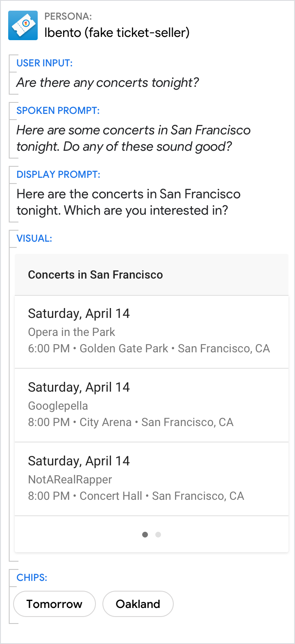The image size is (295, 644).
Task: Tap the Oakland suggestion chip
Action: coord(138,604)
